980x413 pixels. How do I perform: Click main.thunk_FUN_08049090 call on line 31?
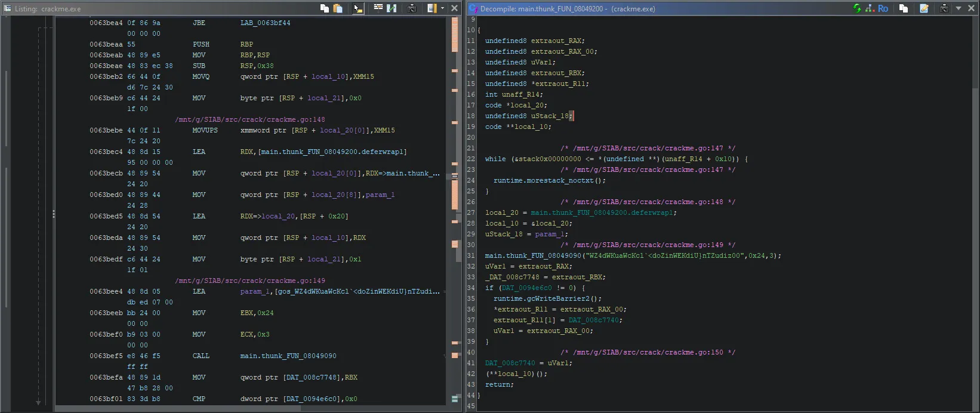click(533, 255)
